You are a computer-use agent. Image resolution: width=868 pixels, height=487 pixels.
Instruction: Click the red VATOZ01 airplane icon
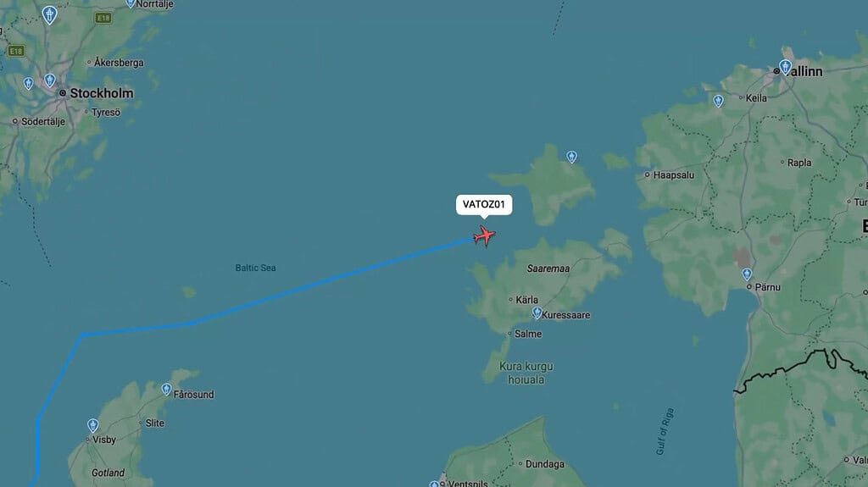[x=484, y=236]
